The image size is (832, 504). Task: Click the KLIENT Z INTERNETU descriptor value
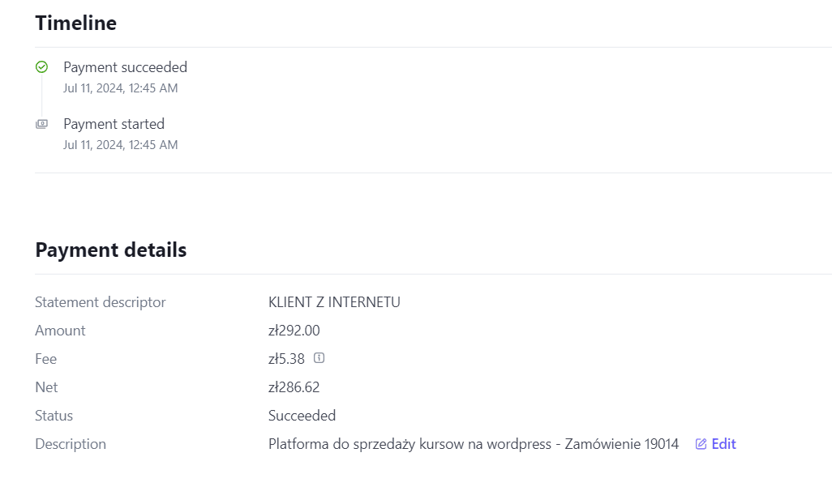coord(334,302)
